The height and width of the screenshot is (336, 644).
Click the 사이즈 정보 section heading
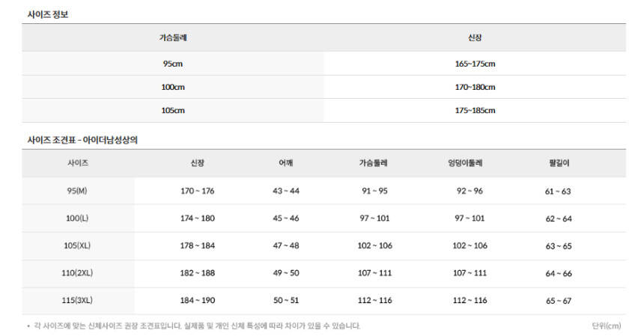coord(47,13)
